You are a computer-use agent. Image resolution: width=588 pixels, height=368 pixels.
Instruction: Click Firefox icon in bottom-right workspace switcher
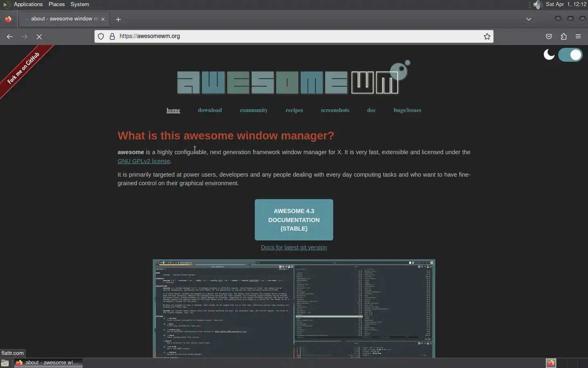coord(551,363)
